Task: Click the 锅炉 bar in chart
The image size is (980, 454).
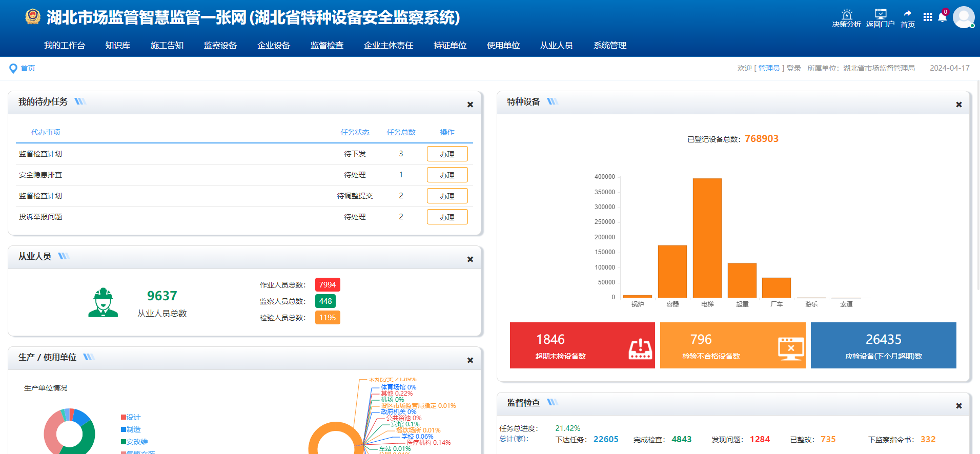Action: click(638, 296)
